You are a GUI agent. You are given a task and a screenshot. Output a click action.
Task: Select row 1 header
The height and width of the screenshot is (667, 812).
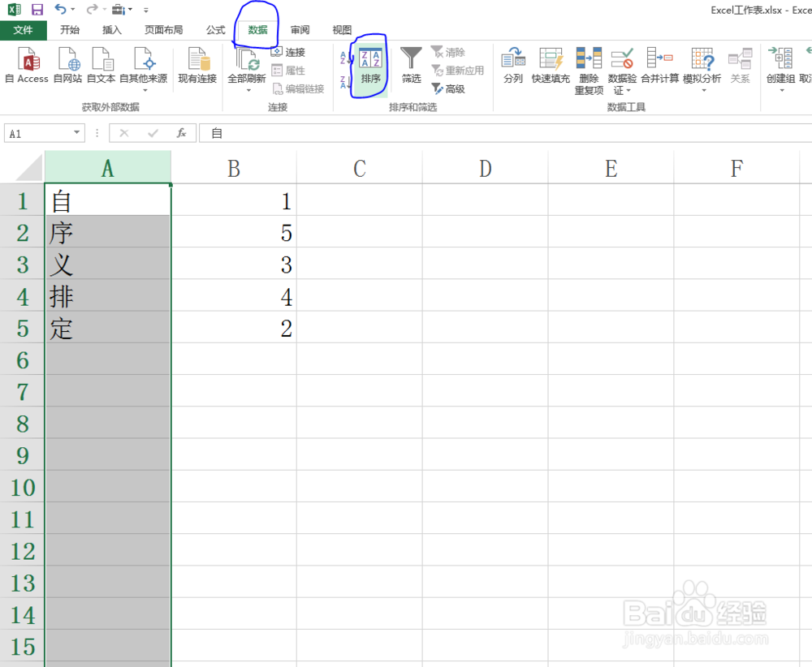[x=22, y=200]
